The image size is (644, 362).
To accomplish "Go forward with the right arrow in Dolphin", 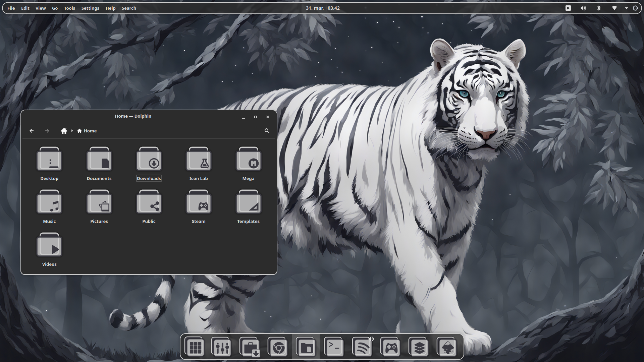I will (x=47, y=131).
